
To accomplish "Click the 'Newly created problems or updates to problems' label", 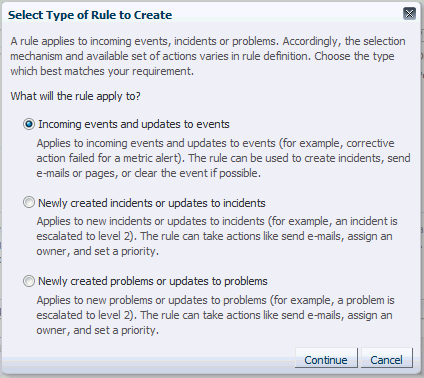I will pos(153,281).
